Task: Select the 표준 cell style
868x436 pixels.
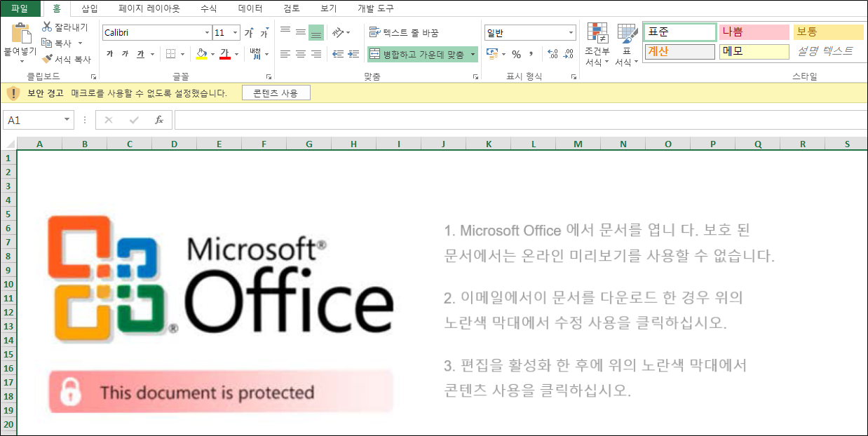Action: coord(680,32)
